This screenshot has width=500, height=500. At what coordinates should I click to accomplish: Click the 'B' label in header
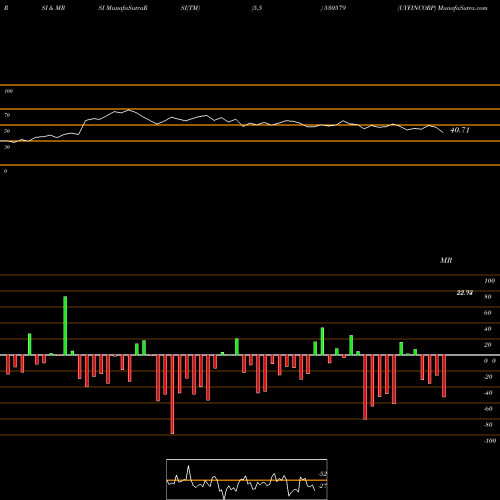pos(6,8)
